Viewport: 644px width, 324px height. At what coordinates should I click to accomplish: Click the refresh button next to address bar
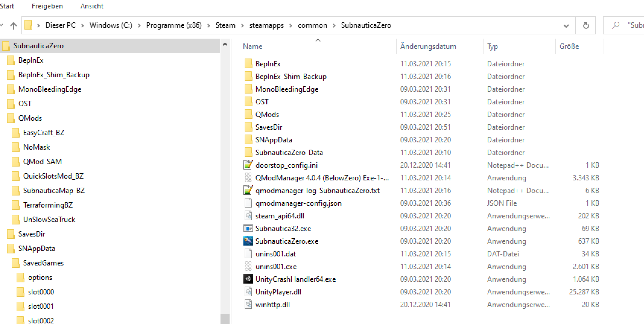585,25
